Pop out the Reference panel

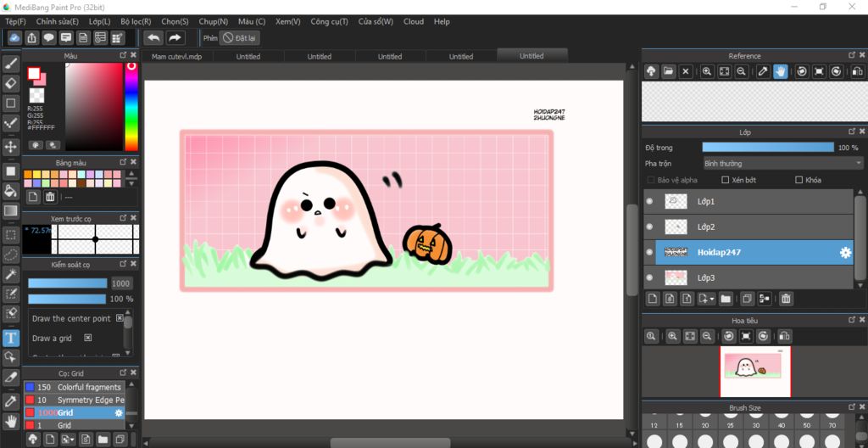point(852,55)
